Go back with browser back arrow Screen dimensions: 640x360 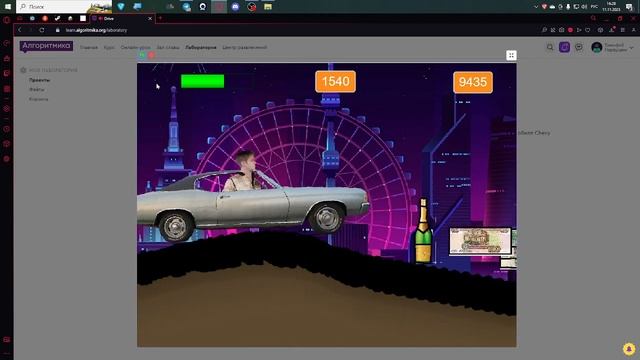20,30
